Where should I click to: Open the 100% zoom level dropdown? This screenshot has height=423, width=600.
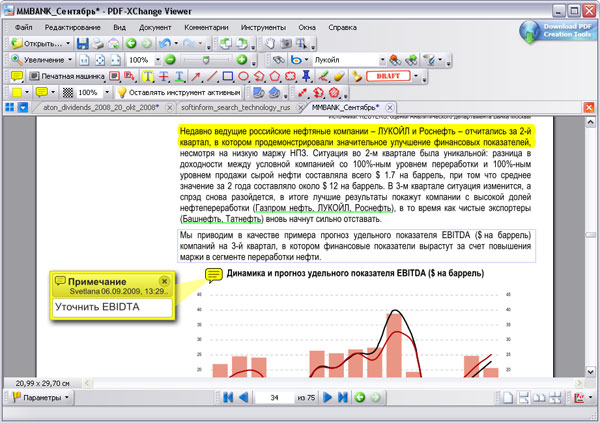coord(158,60)
